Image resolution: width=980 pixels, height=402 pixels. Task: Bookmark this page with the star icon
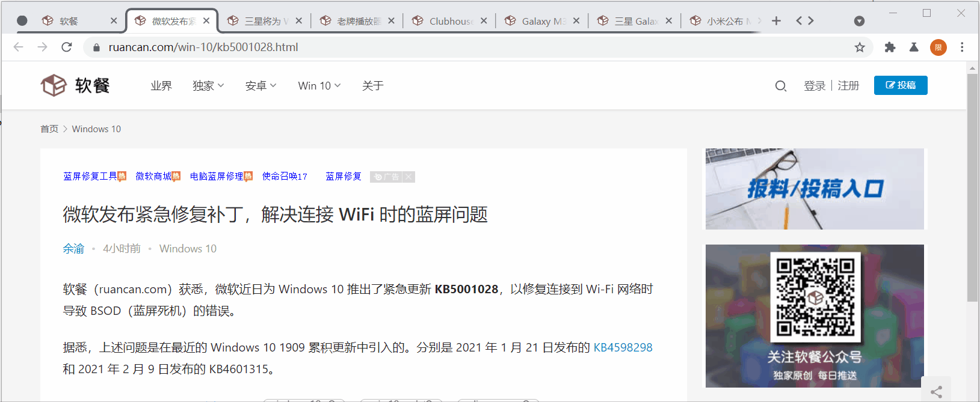(x=860, y=47)
